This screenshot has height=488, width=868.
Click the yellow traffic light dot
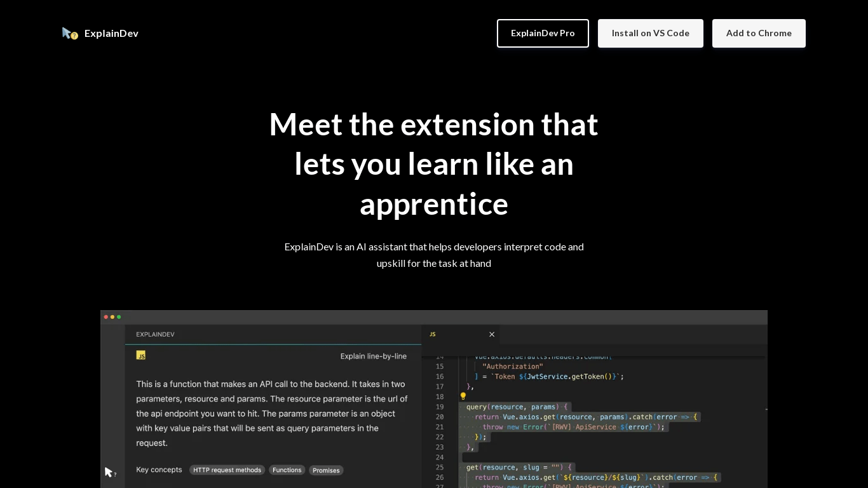112,316
